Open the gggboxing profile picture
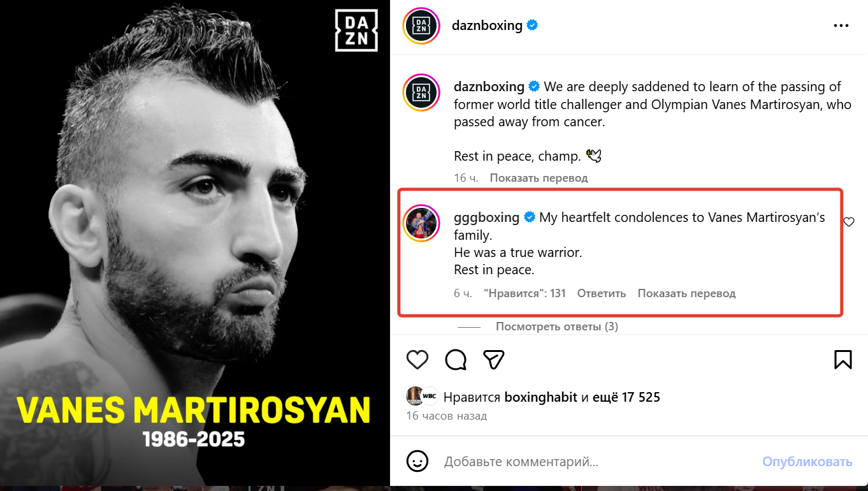 click(x=421, y=223)
